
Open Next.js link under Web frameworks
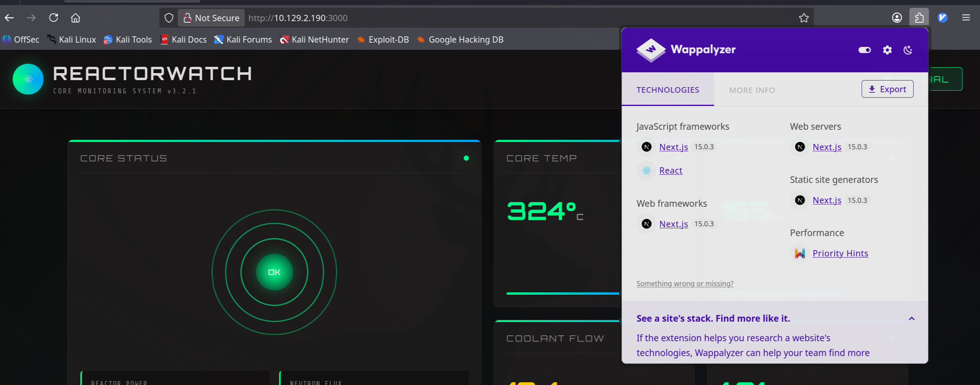point(674,224)
